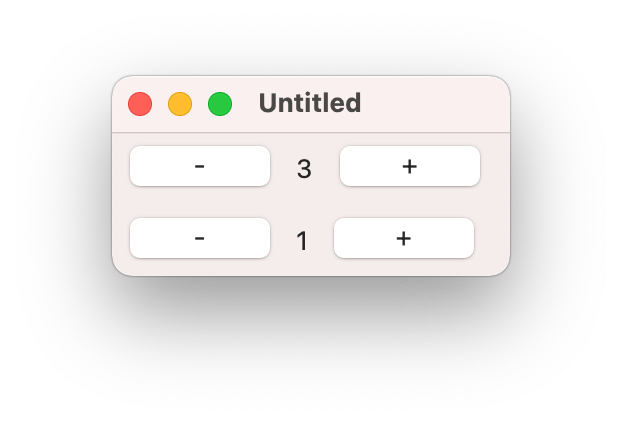This screenshot has height=424, width=622.
Task: Decrease the bottom counter showing 1
Action: pyautogui.click(x=200, y=238)
